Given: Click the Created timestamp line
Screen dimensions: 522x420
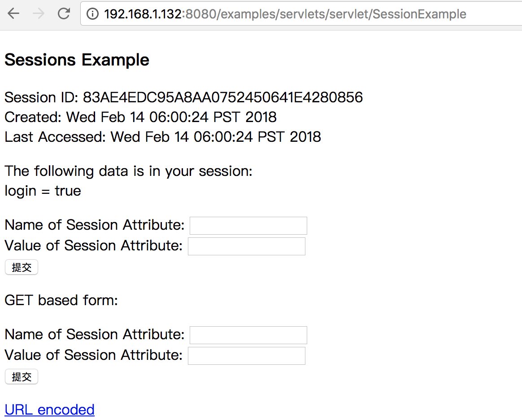Looking at the screenshot, I should point(140,117).
